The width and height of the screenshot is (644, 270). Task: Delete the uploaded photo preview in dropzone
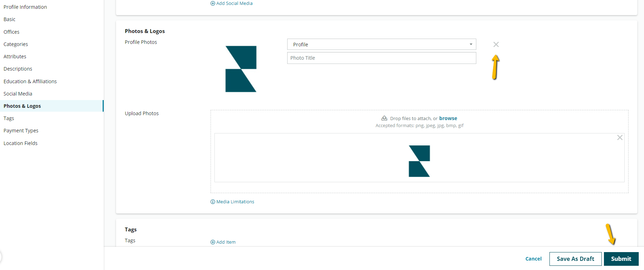coord(619,138)
